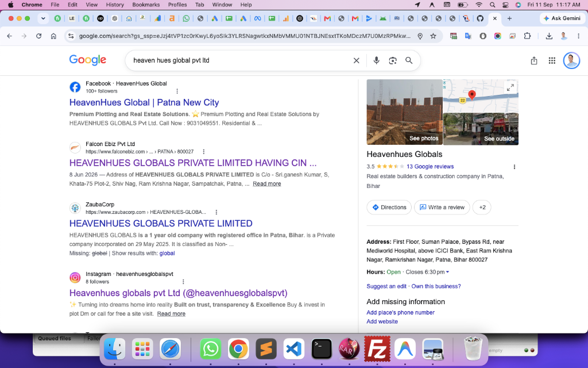Start voice search with the microphone icon
Viewport: 588px width, 368px height.
tap(376, 60)
